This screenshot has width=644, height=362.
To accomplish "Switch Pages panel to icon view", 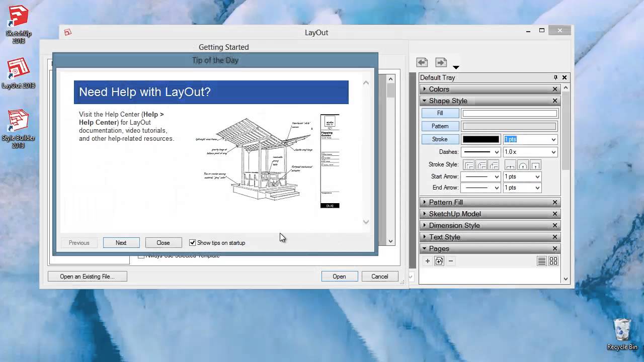I will 553,261.
